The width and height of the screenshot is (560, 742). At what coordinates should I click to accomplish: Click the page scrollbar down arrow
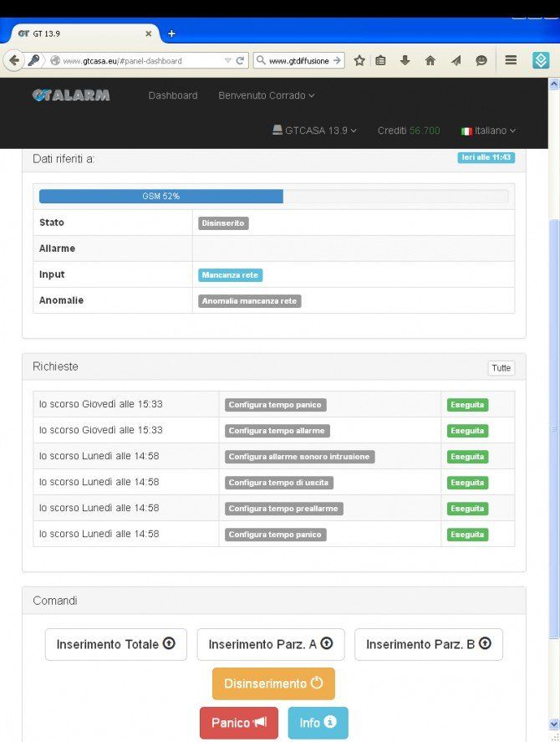(554, 724)
